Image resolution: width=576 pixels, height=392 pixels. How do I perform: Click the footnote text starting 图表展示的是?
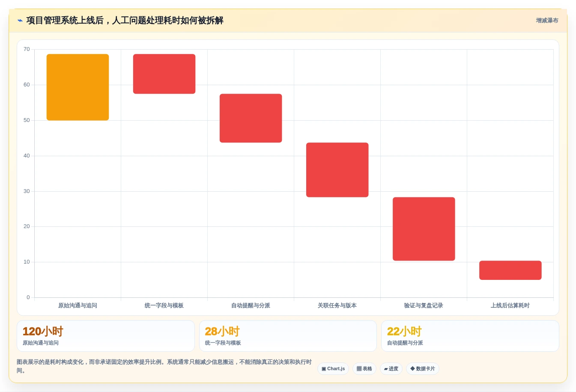(164, 366)
